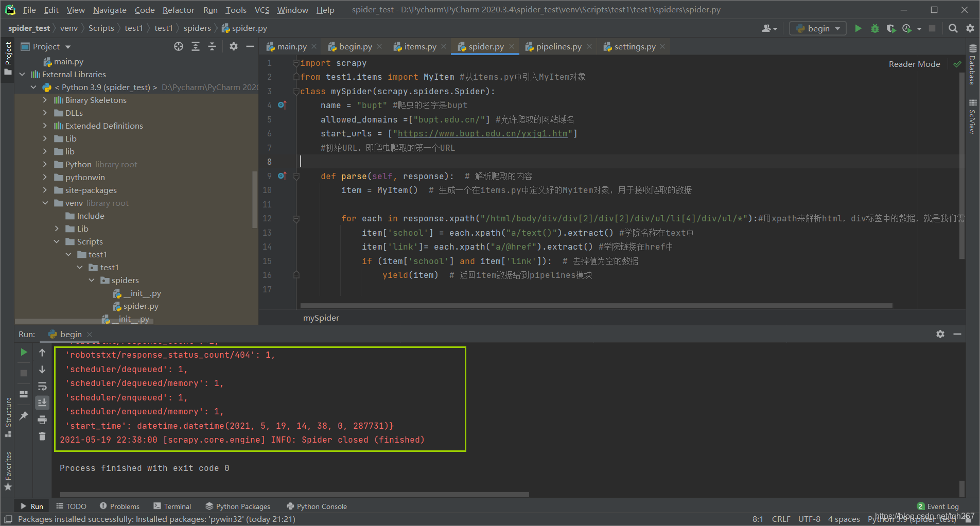
Task: Toggle Reader Mode in the editor
Action: [914, 64]
